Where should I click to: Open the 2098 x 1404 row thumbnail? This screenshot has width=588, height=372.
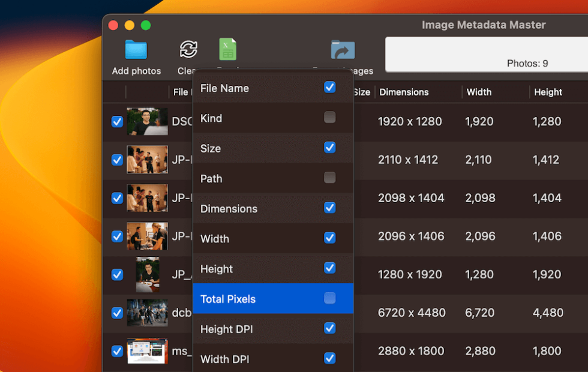coord(148,198)
